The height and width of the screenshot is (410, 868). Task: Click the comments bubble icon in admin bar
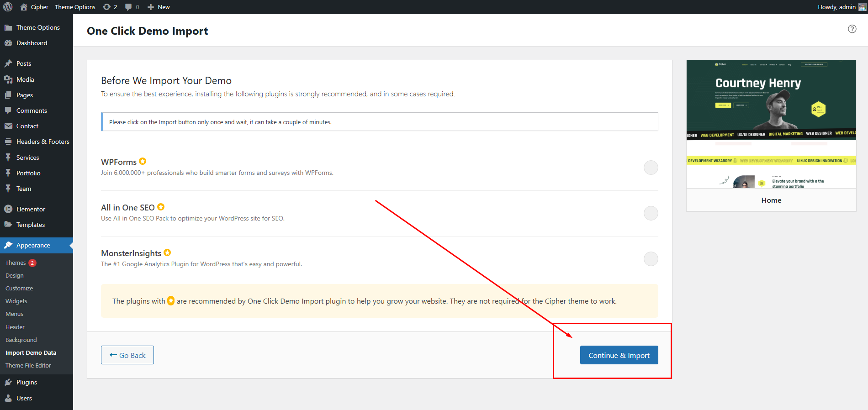pos(128,7)
